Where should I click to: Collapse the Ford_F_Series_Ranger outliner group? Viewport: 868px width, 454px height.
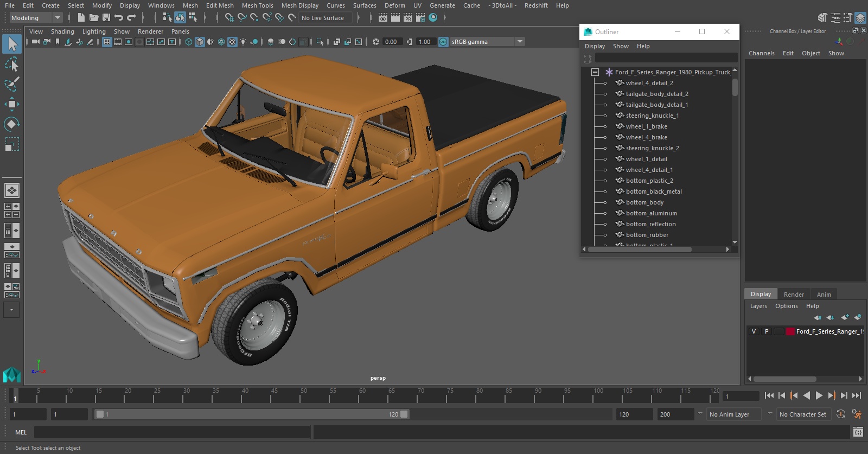click(x=595, y=72)
